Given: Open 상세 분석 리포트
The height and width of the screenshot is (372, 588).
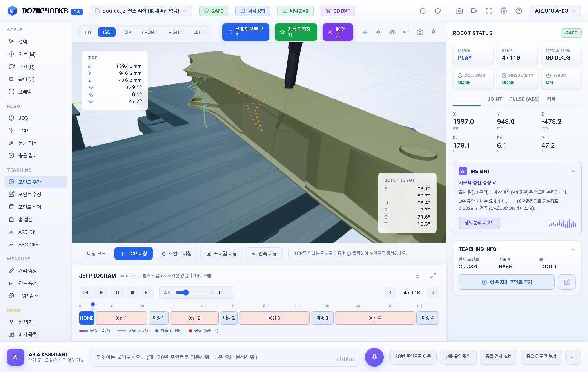Looking at the screenshot, I should pos(479,223).
